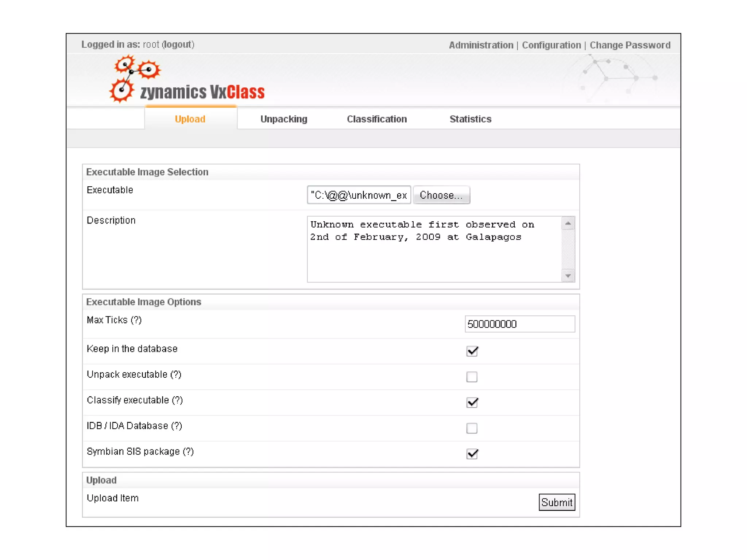
Task: Open the Configuration link
Action: 551,45
